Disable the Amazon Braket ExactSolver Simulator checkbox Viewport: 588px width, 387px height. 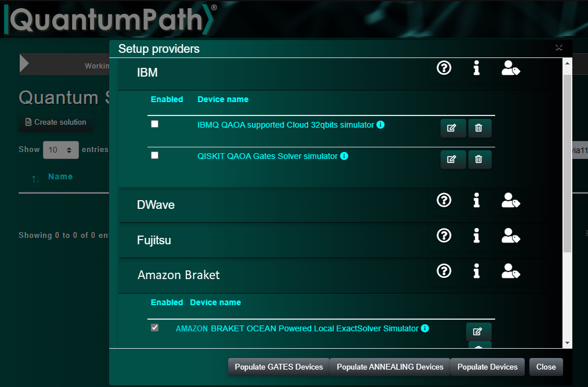(x=154, y=327)
